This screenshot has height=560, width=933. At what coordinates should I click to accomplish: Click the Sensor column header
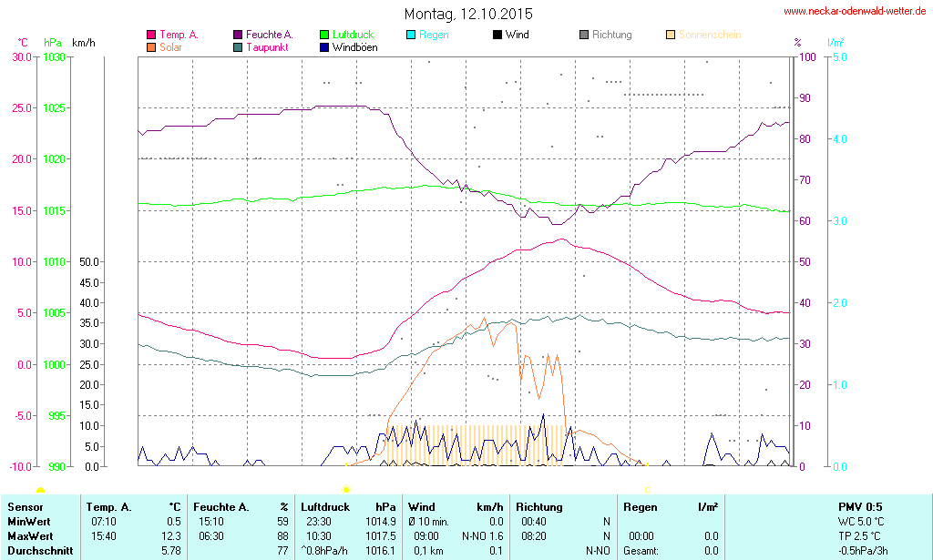pyautogui.click(x=25, y=507)
